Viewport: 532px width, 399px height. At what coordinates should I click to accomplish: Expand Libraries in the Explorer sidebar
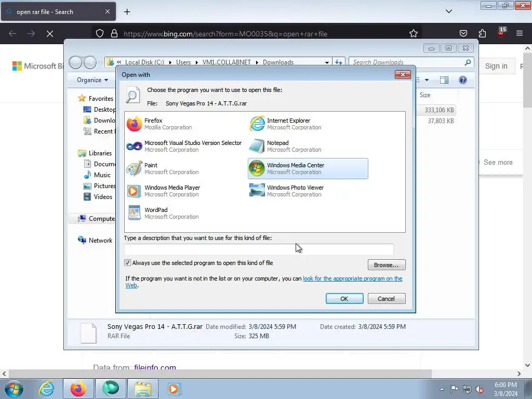pyautogui.click(x=100, y=153)
